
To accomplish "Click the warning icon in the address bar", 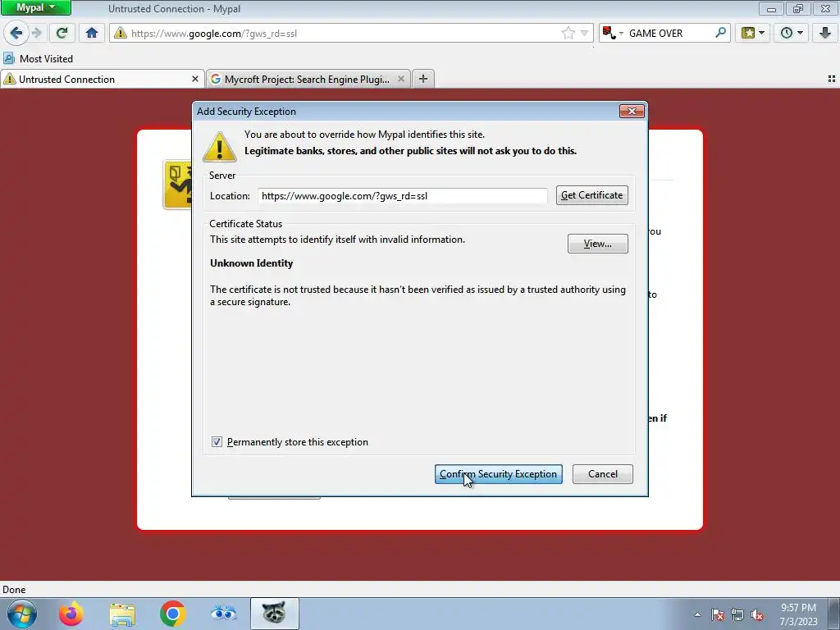I will [x=121, y=33].
